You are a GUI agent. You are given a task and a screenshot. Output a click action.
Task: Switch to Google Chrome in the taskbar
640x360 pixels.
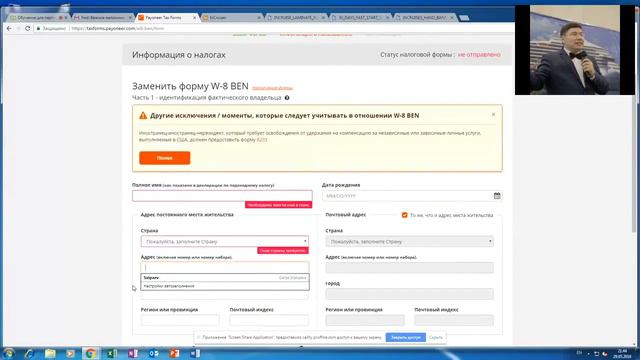(x=91, y=353)
